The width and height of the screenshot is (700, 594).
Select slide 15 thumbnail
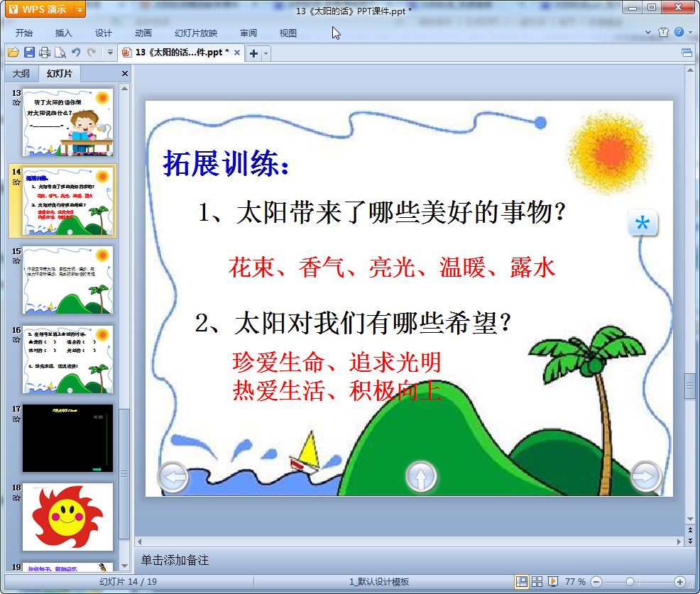click(x=68, y=280)
